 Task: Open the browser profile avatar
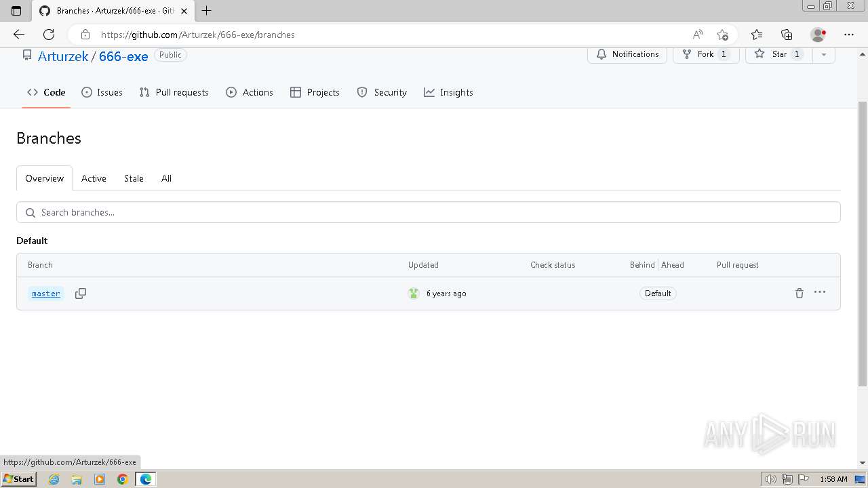point(818,35)
